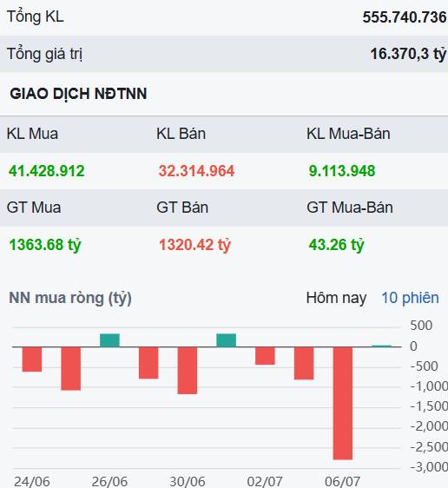The image size is (448, 488).
Task: Switch to the Hôm nay tab
Action: coord(336,298)
